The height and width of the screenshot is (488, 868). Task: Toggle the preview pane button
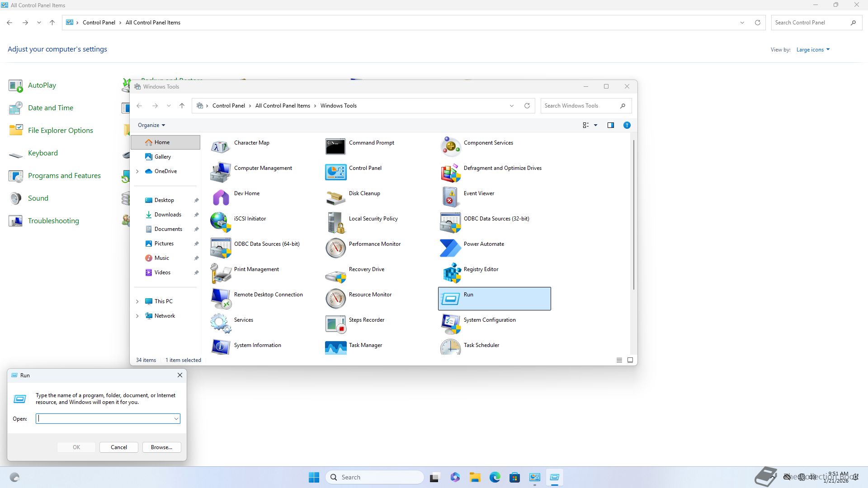pos(610,125)
